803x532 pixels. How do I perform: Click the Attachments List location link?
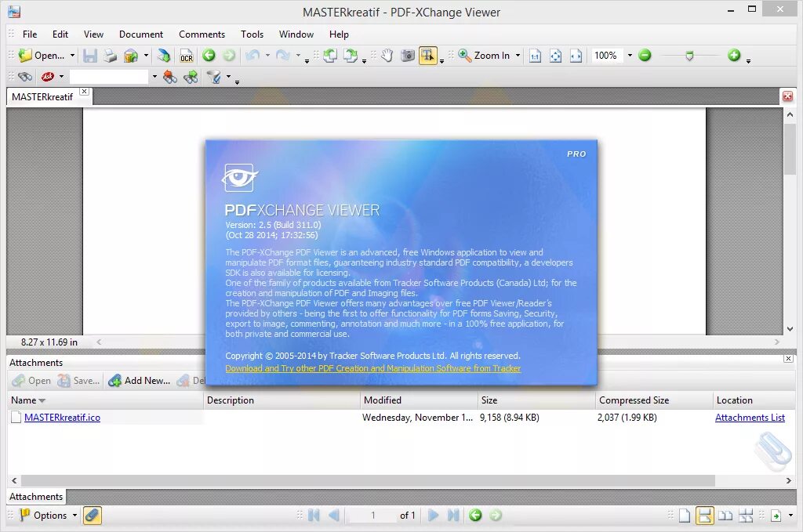click(750, 418)
